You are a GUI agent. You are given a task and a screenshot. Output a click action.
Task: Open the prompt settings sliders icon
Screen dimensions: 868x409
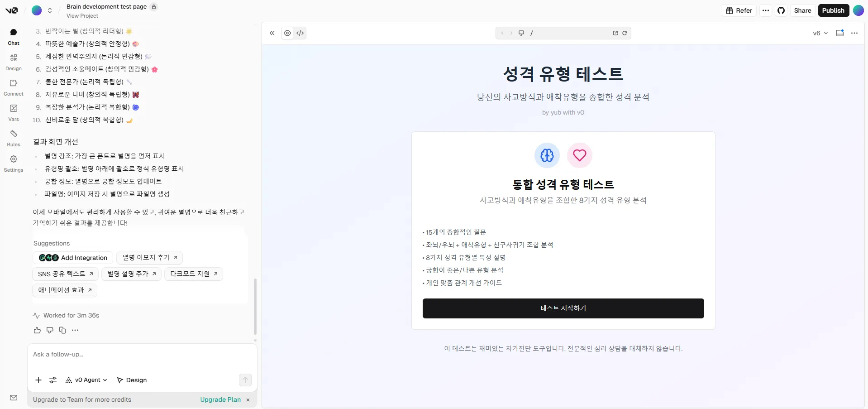pyautogui.click(x=53, y=380)
